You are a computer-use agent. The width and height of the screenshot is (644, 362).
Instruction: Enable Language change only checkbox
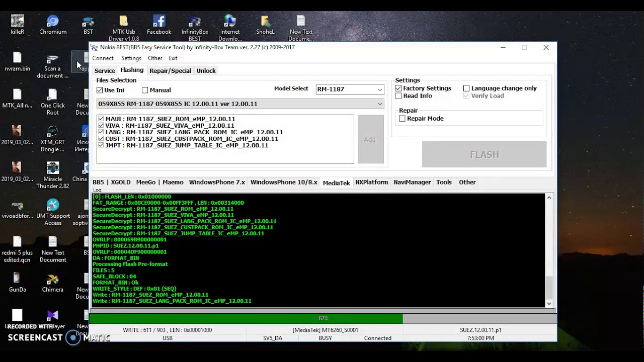(x=466, y=88)
